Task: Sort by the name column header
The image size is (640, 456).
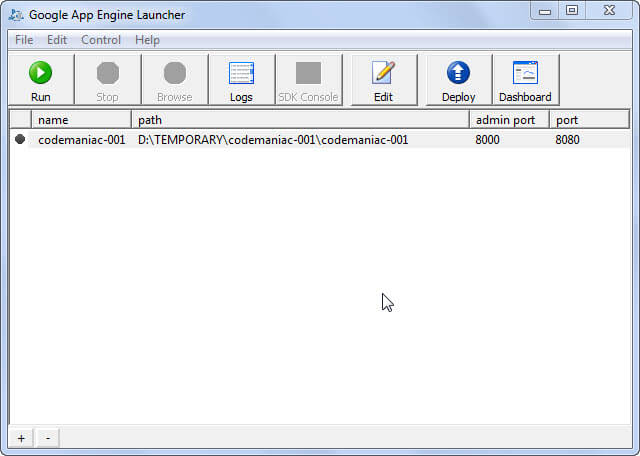Action: [x=81, y=120]
